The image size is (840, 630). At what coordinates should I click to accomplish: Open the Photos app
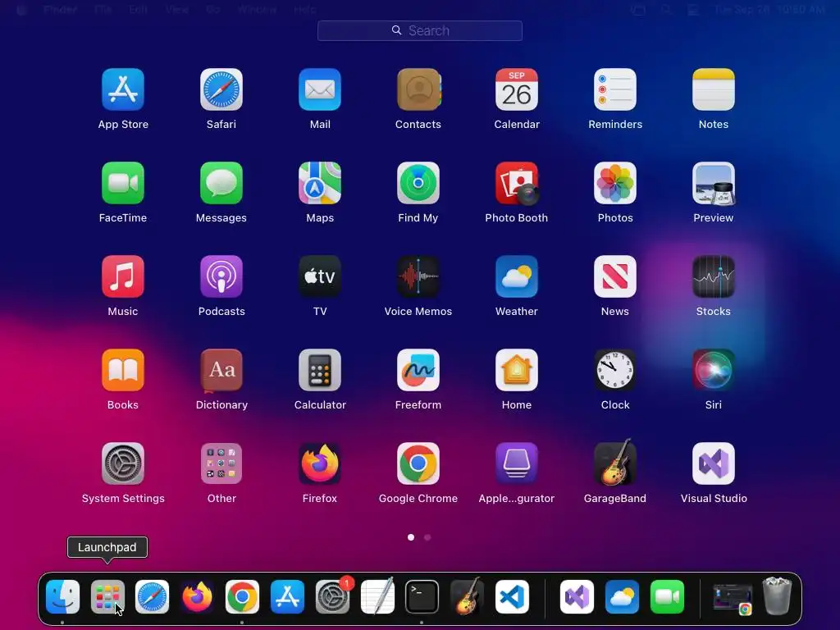[x=615, y=183]
